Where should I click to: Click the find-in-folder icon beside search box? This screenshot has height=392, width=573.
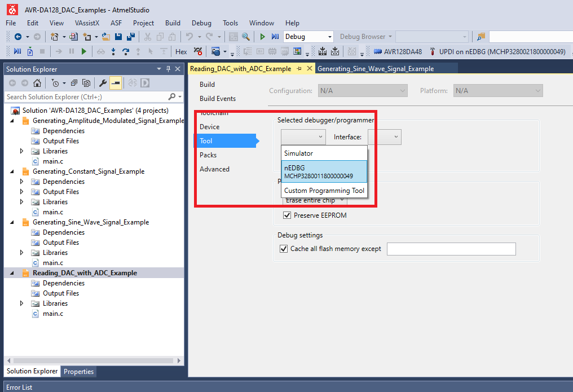[x=481, y=37]
